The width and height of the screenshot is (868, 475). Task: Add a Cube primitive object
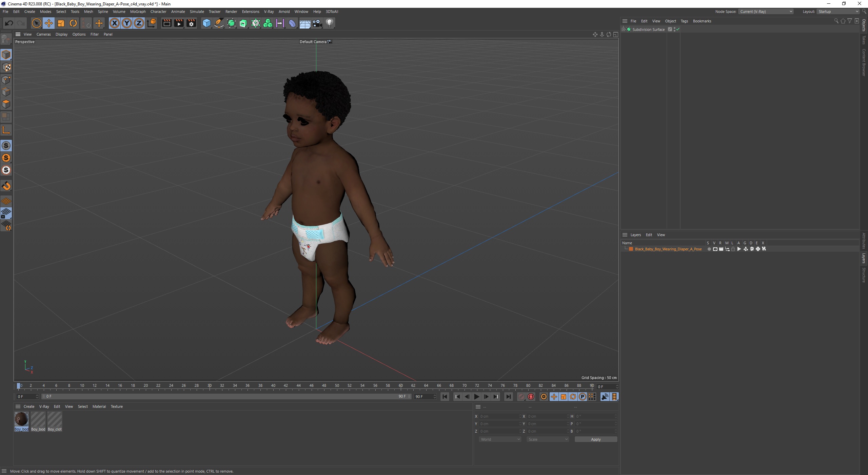point(206,23)
